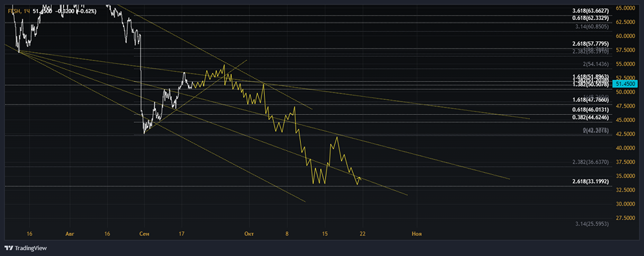The image size is (644, 256).
Task: Click the 17 date label on time axis
Action: pos(182,234)
